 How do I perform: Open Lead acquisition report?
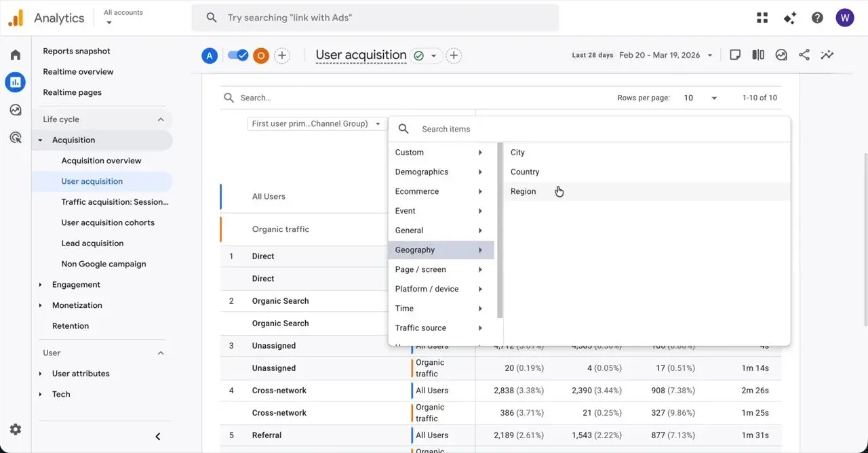92,243
